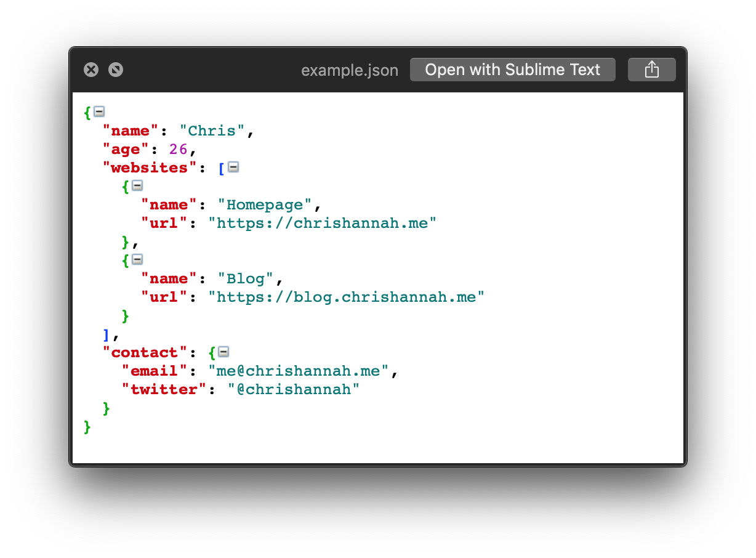
Task: Click the "@chrishannah" twitter value
Action: pos(294,389)
